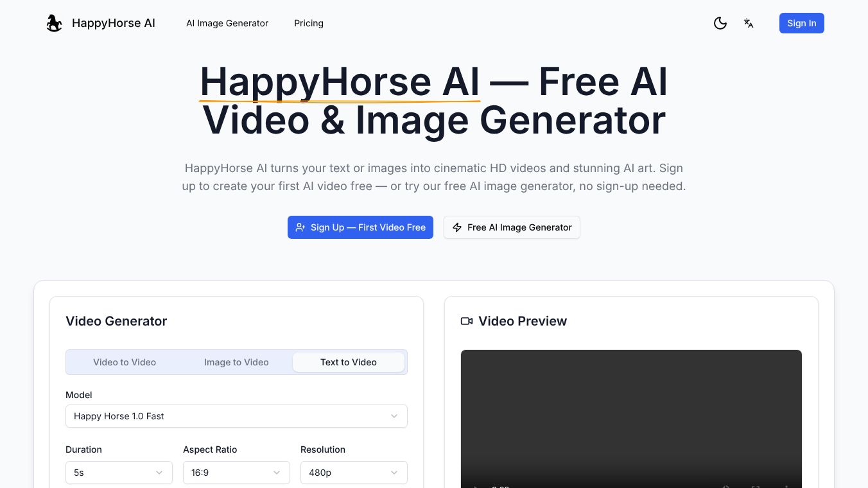Toggle dark mode with the moon icon
The width and height of the screenshot is (868, 488).
tap(720, 23)
